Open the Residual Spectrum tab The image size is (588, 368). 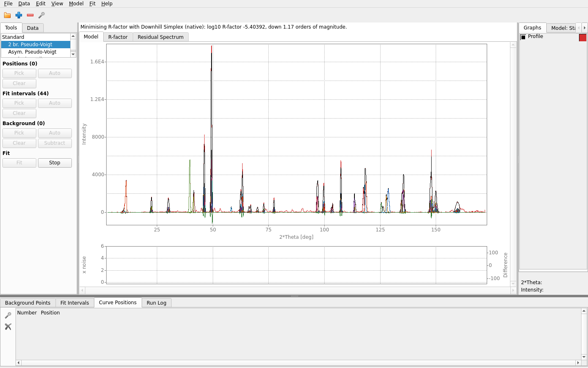click(x=160, y=37)
